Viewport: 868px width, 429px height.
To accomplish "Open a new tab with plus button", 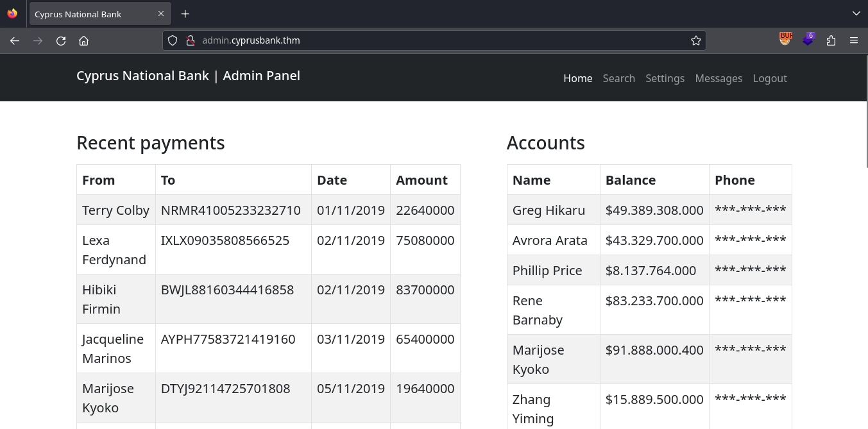I will [185, 13].
